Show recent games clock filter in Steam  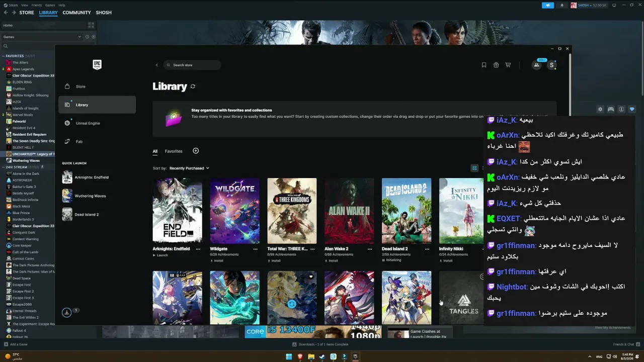(x=87, y=37)
